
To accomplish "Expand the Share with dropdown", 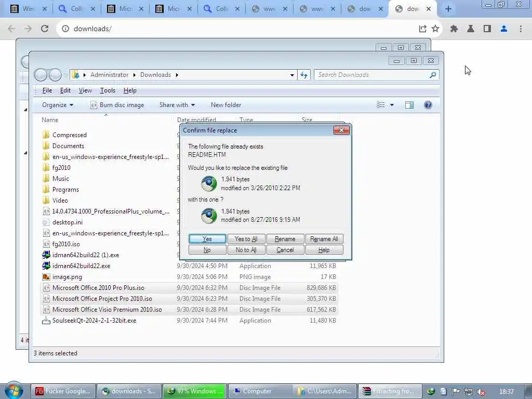I will pos(177,105).
